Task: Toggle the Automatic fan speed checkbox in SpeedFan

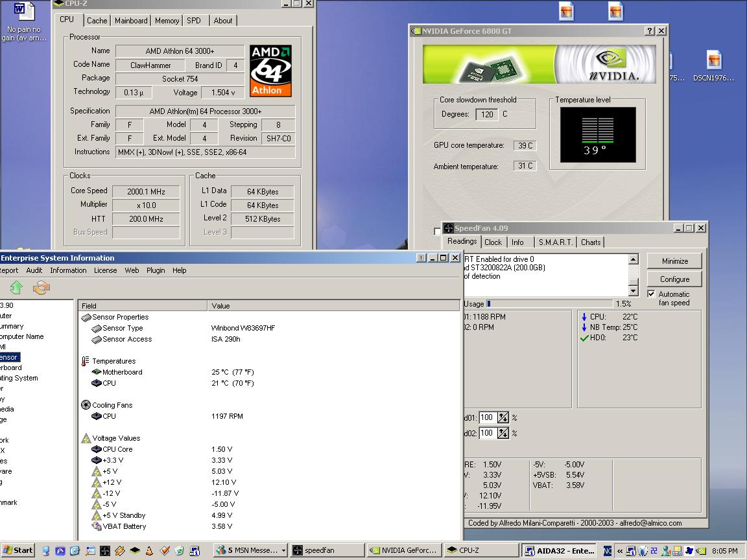Action: (x=651, y=294)
